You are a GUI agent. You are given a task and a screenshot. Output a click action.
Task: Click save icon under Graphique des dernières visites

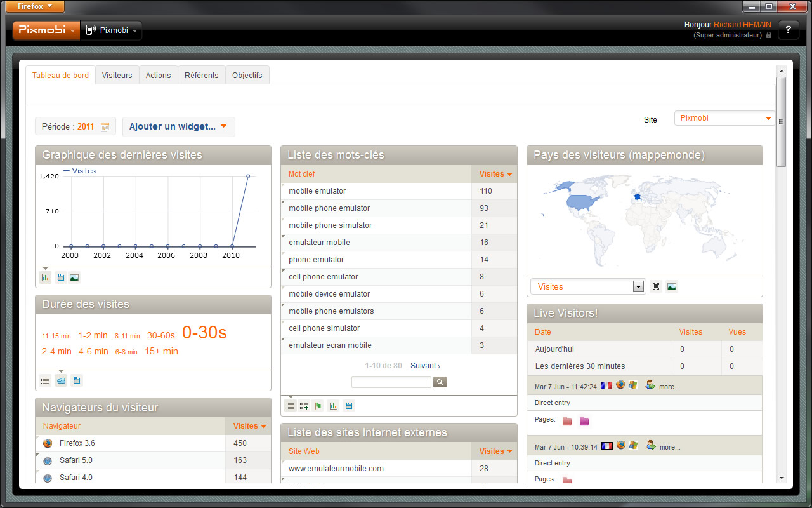coord(60,277)
